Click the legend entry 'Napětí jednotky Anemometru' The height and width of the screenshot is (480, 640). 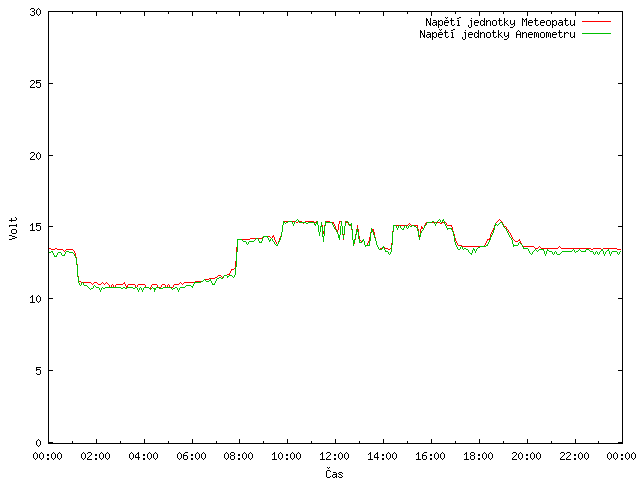pos(497,34)
